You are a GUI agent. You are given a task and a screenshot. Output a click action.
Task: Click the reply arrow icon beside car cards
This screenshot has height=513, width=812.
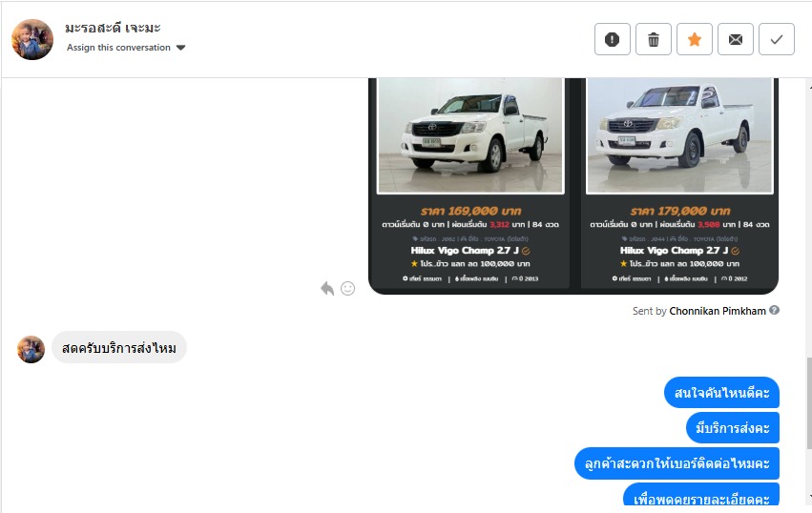pyautogui.click(x=327, y=288)
